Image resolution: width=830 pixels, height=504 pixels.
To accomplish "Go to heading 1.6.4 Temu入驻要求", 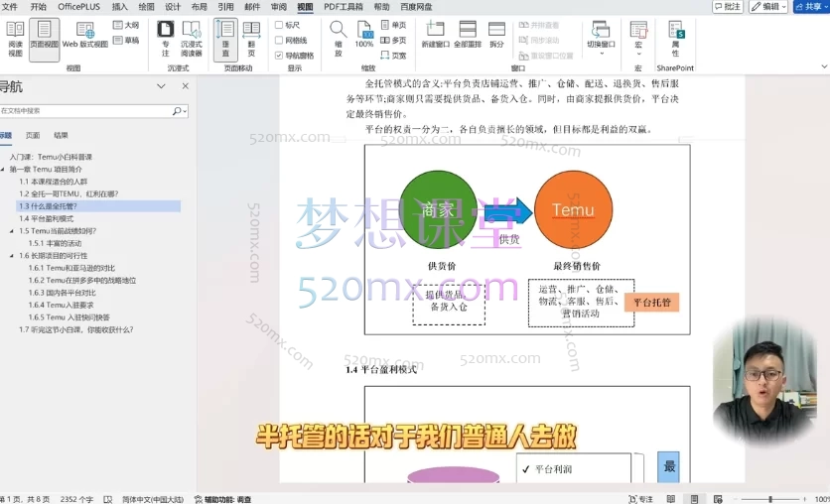I will coord(61,306).
